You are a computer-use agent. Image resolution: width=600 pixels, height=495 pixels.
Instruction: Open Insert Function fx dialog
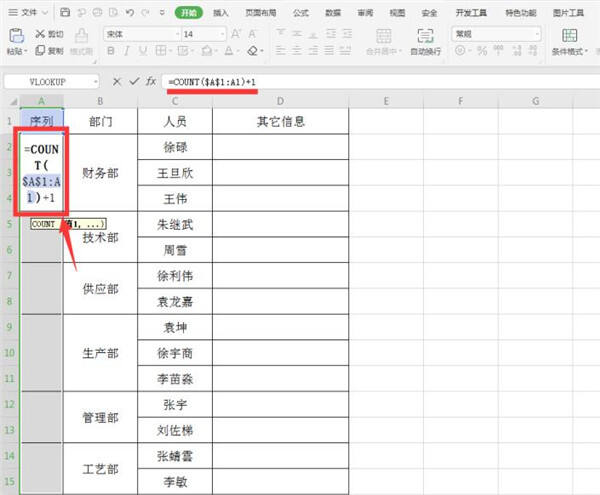[151, 81]
